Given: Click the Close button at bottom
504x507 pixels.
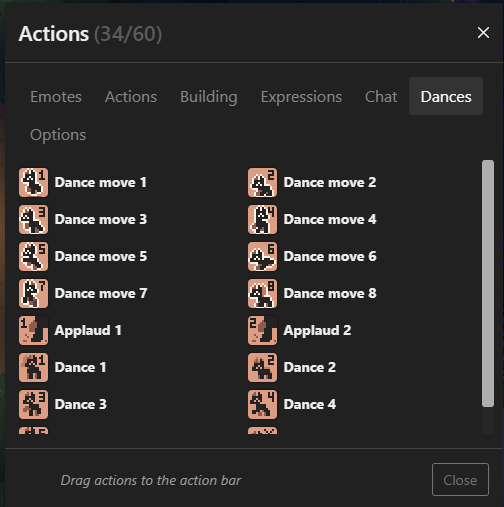Looking at the screenshot, I should pos(460,480).
